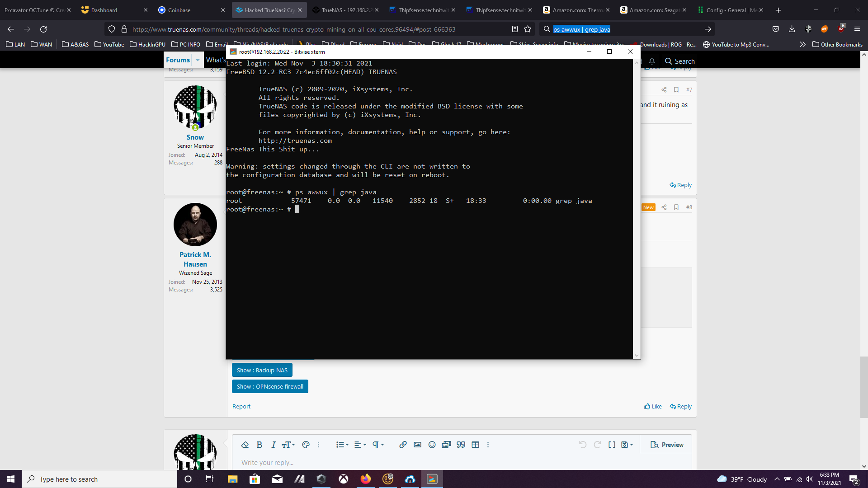The image size is (868, 488).
Task: Insert a quote block
Action: [x=461, y=445]
